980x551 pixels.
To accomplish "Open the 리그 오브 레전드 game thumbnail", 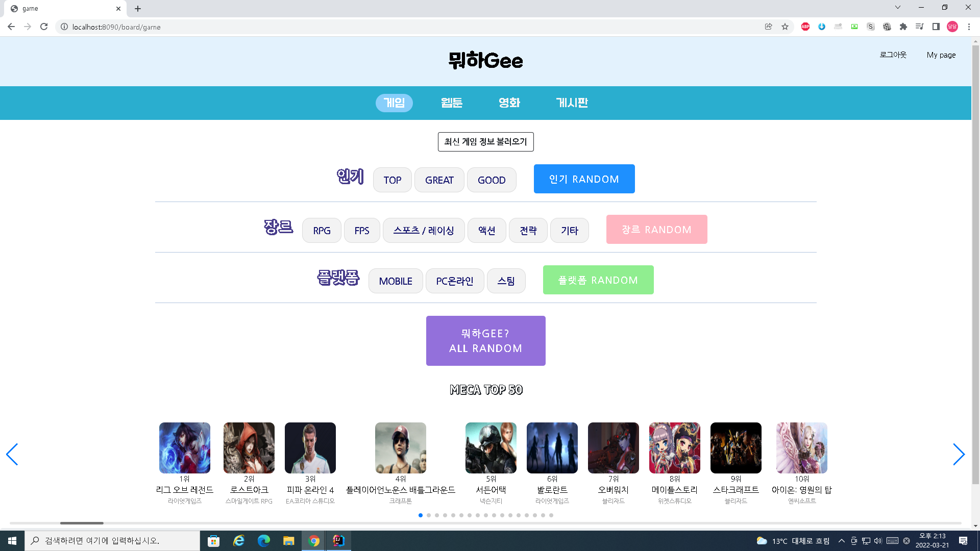I will click(x=185, y=448).
